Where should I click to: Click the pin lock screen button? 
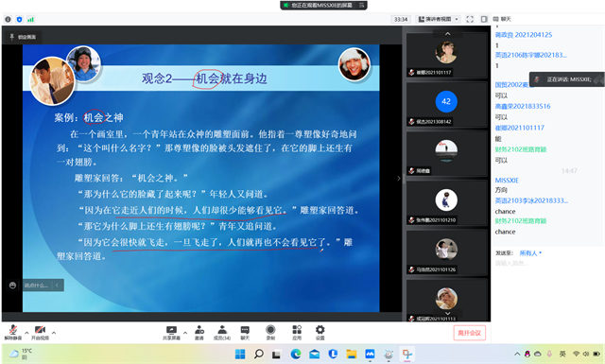tap(23, 37)
